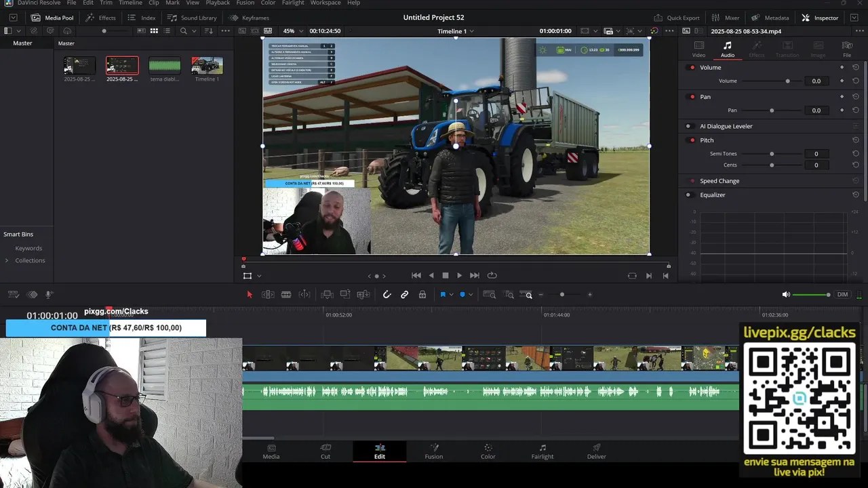
Task: Select the Dynamic Trim mode tool
Action: pyautogui.click(x=304, y=294)
